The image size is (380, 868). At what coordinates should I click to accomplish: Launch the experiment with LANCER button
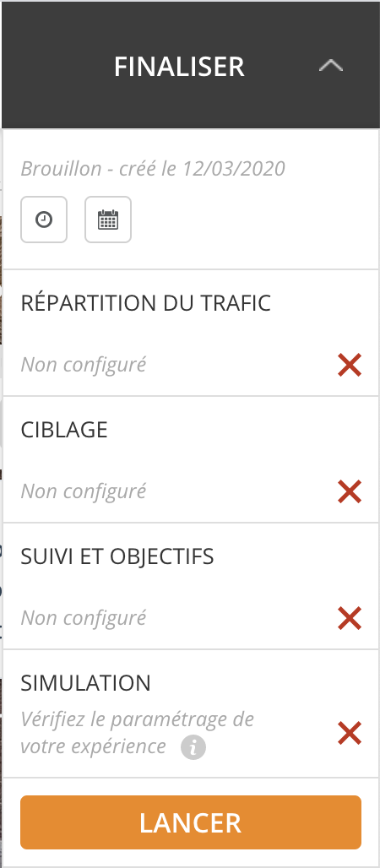191,822
